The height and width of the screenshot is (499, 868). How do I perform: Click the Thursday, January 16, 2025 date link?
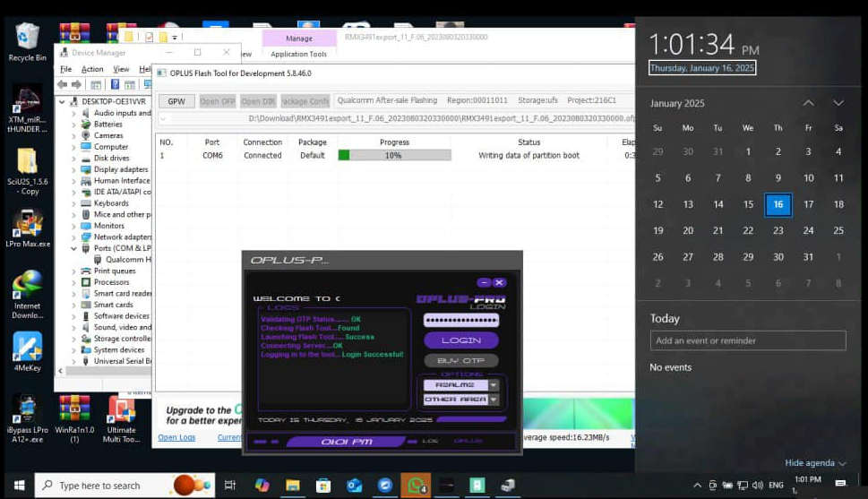point(702,68)
